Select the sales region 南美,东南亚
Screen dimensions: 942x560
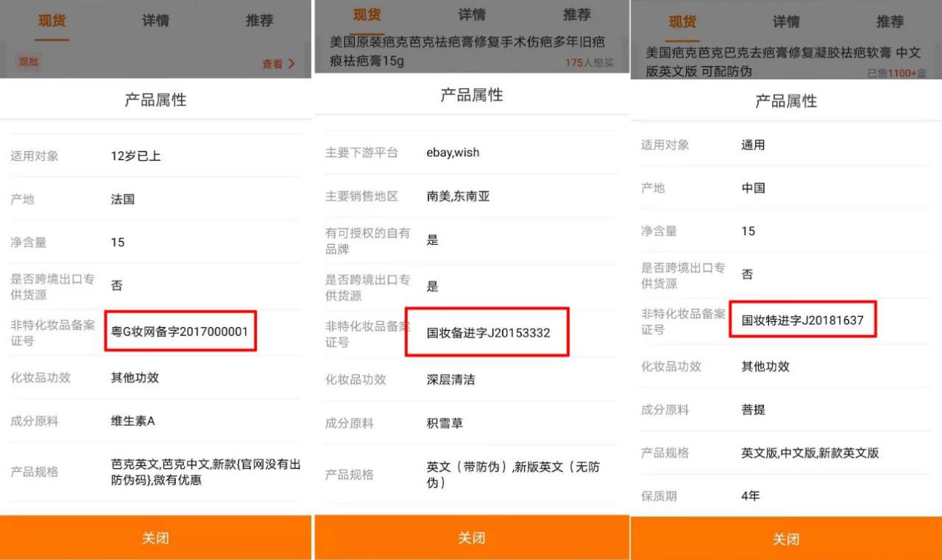pyautogui.click(x=458, y=197)
